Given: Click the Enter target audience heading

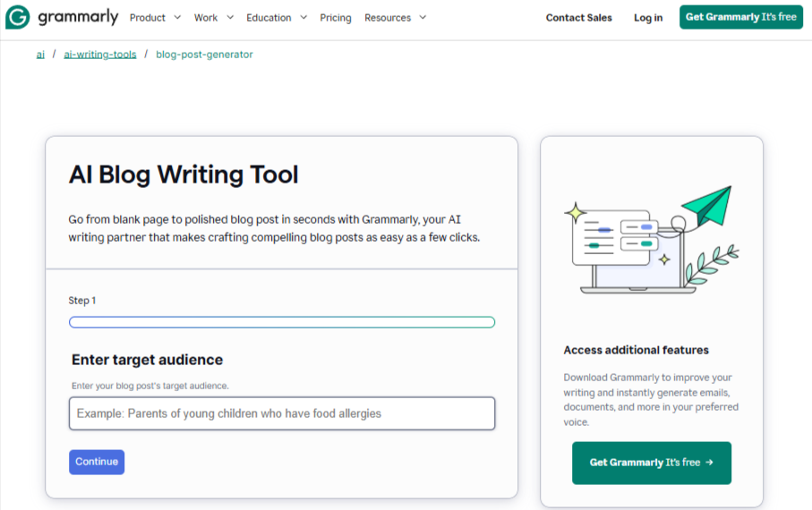Looking at the screenshot, I should 147,360.
